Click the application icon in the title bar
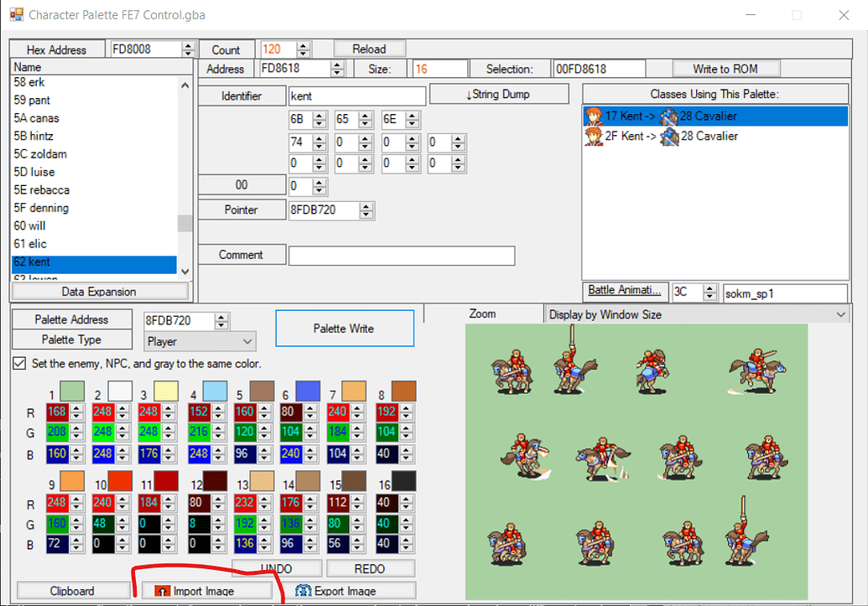 coord(17,14)
